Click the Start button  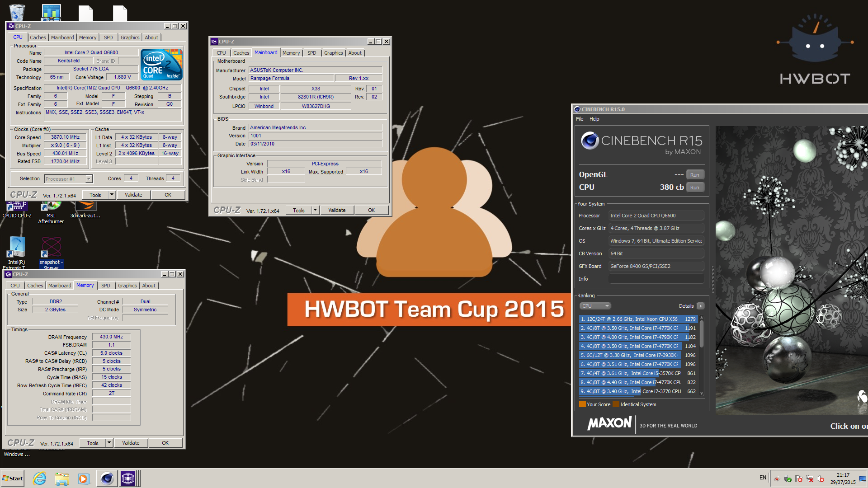12,478
